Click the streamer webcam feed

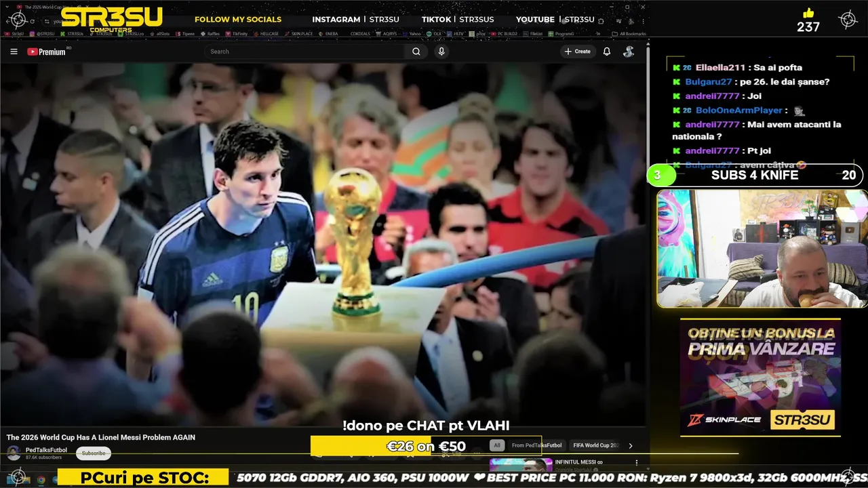click(762, 249)
